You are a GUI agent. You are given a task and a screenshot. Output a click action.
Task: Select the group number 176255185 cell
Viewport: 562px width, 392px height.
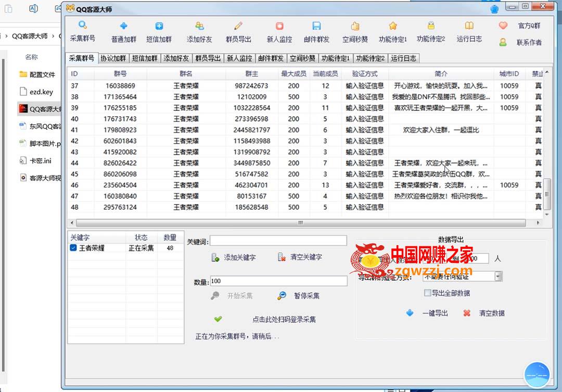point(120,108)
